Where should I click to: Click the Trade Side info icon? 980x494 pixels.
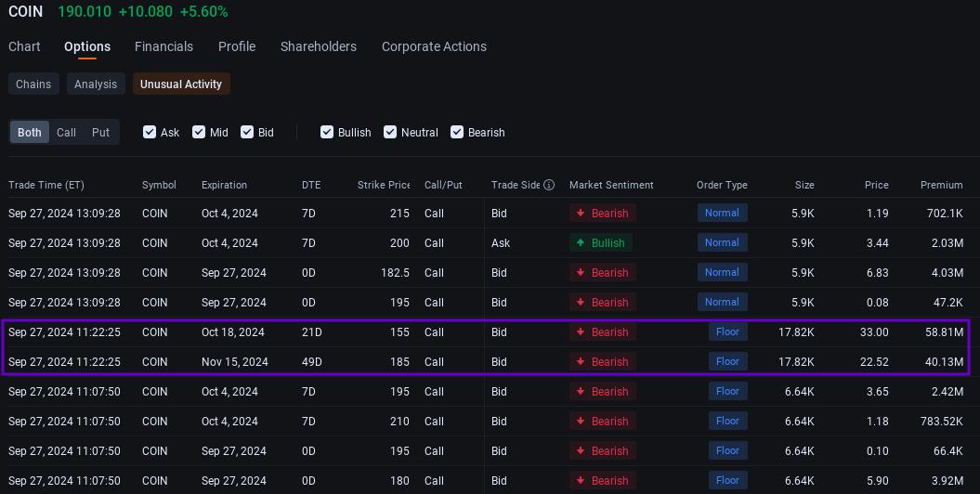click(549, 185)
